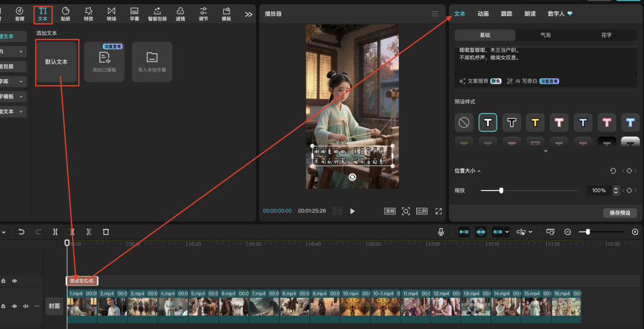Toggle visibility eye on the text track
Screen dimensions: 644x329
point(15,281)
